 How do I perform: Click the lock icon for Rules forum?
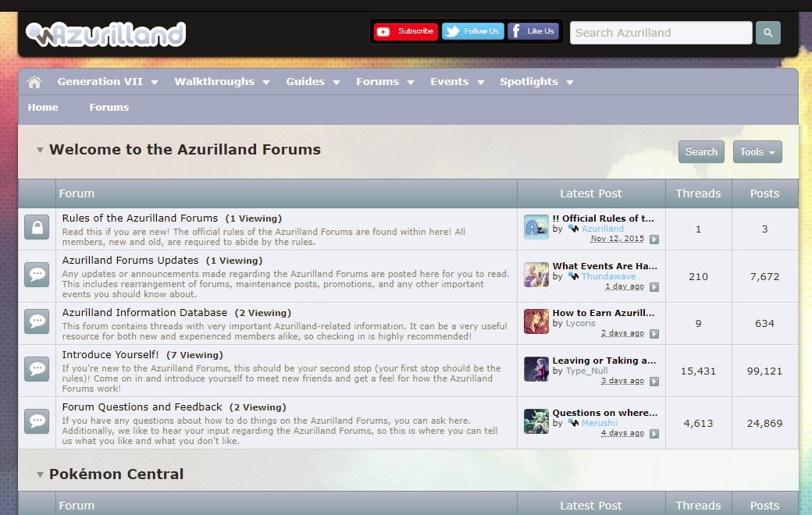pyautogui.click(x=37, y=227)
